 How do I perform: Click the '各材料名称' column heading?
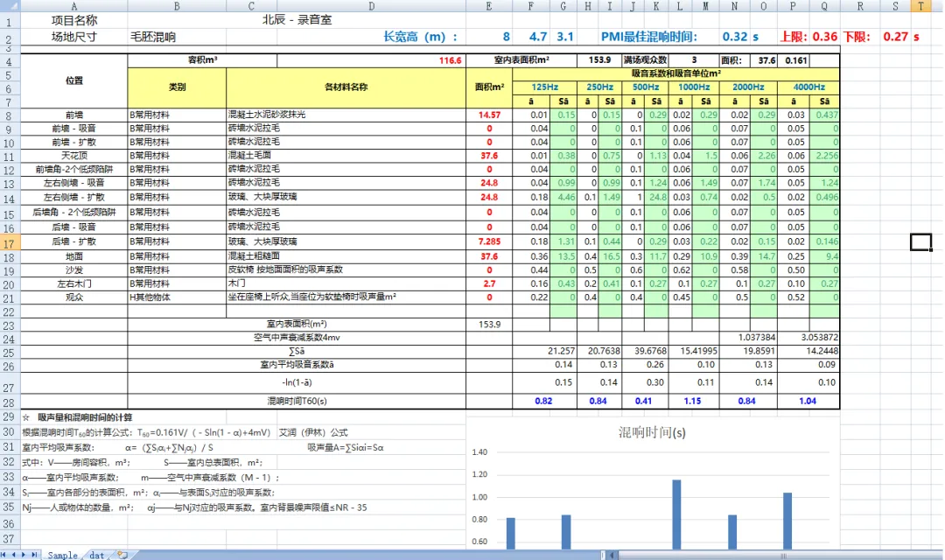[346, 87]
